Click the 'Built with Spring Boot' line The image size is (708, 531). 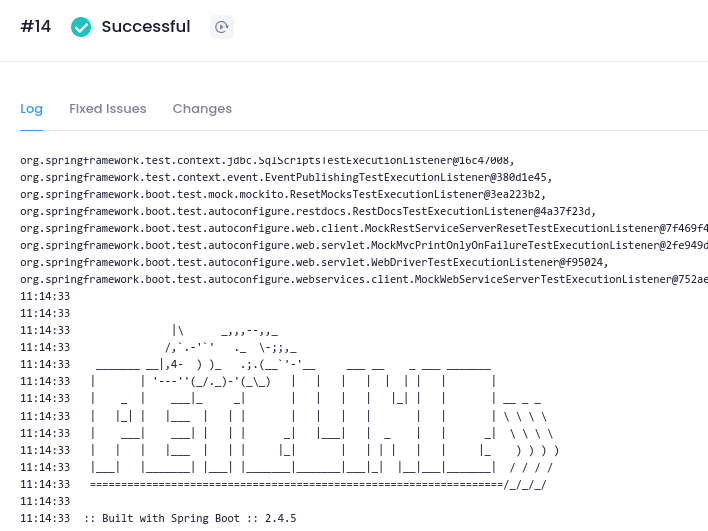pyautogui.click(x=158, y=518)
